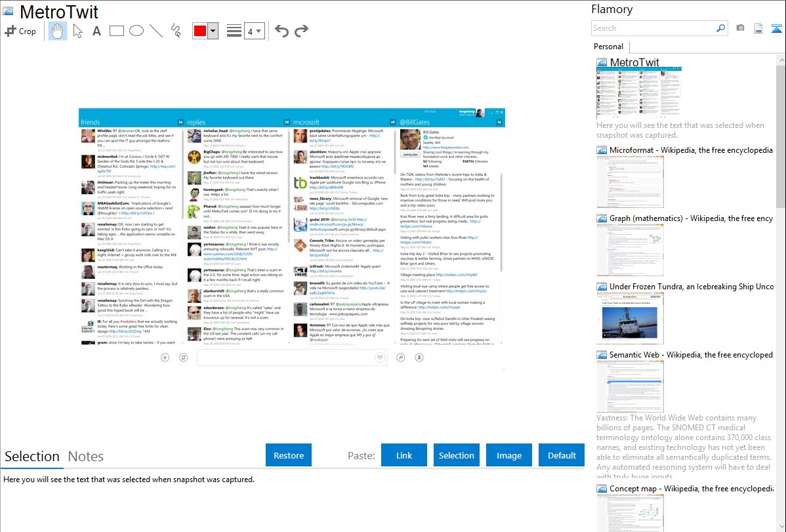Select the arrow pointer tool
Viewport: 786px width, 532px height.
[77, 31]
